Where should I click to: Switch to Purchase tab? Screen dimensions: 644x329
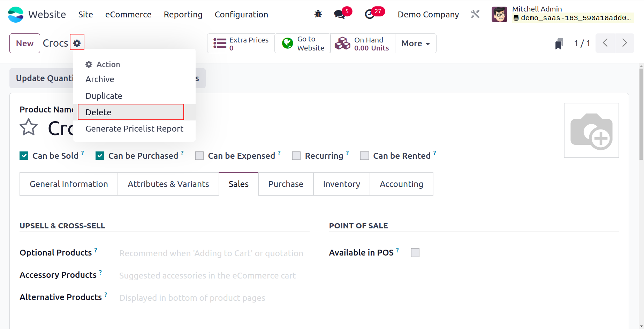pos(286,184)
